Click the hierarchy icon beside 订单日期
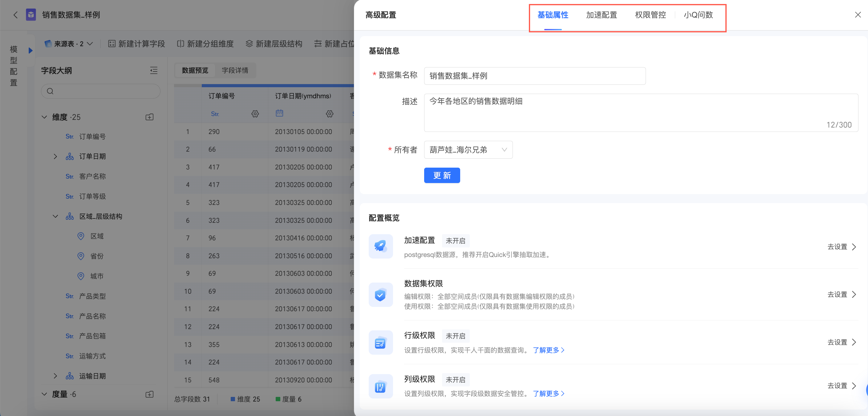The image size is (868, 416). coord(70,157)
